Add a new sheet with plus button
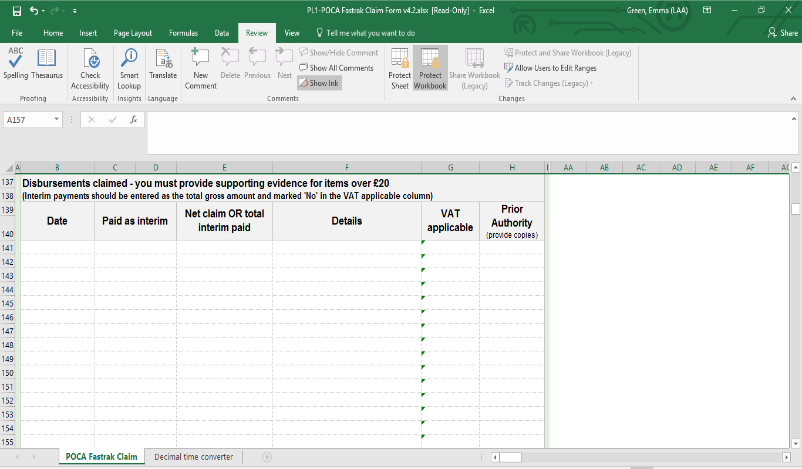 click(267, 457)
